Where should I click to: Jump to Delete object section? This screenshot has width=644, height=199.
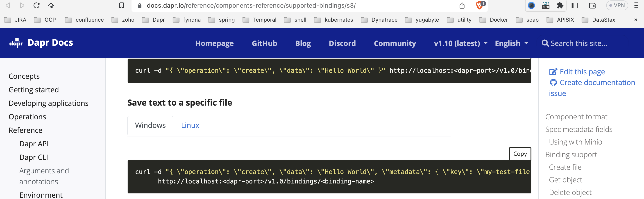pyautogui.click(x=570, y=192)
